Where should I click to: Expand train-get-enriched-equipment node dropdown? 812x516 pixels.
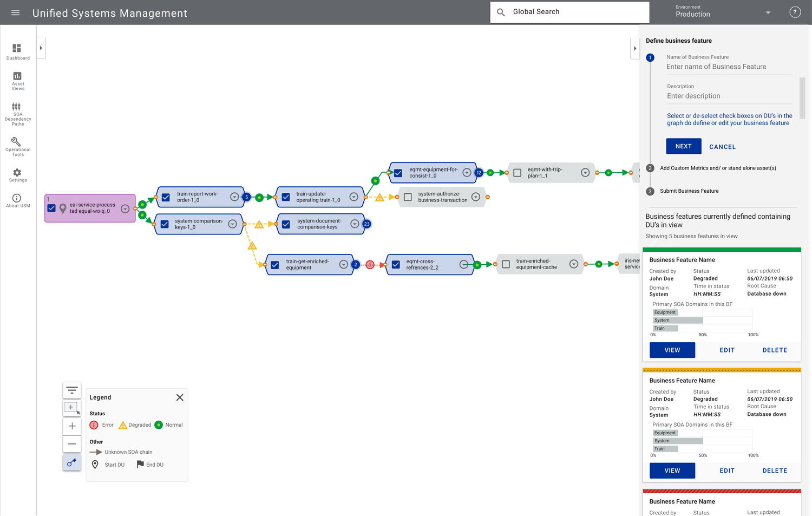pyautogui.click(x=343, y=264)
